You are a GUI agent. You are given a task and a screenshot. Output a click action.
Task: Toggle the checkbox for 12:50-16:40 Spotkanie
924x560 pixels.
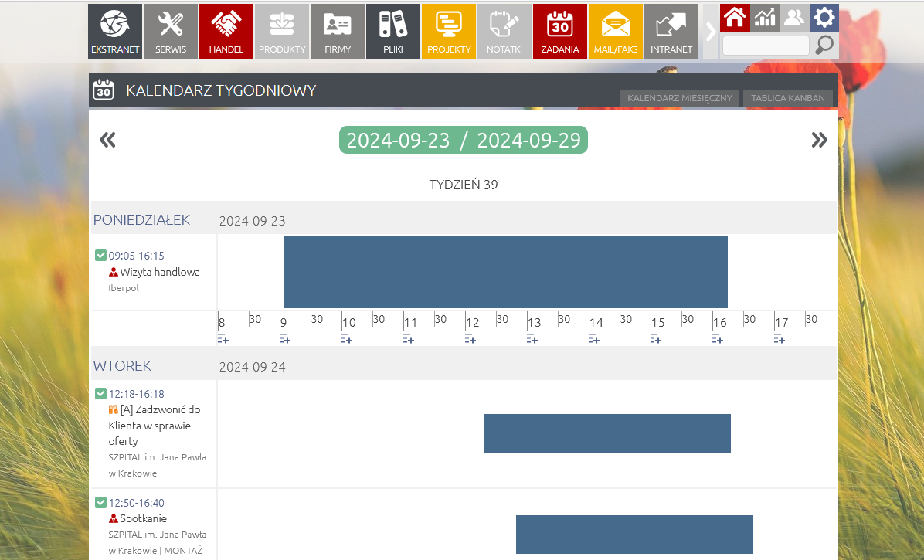(100, 503)
